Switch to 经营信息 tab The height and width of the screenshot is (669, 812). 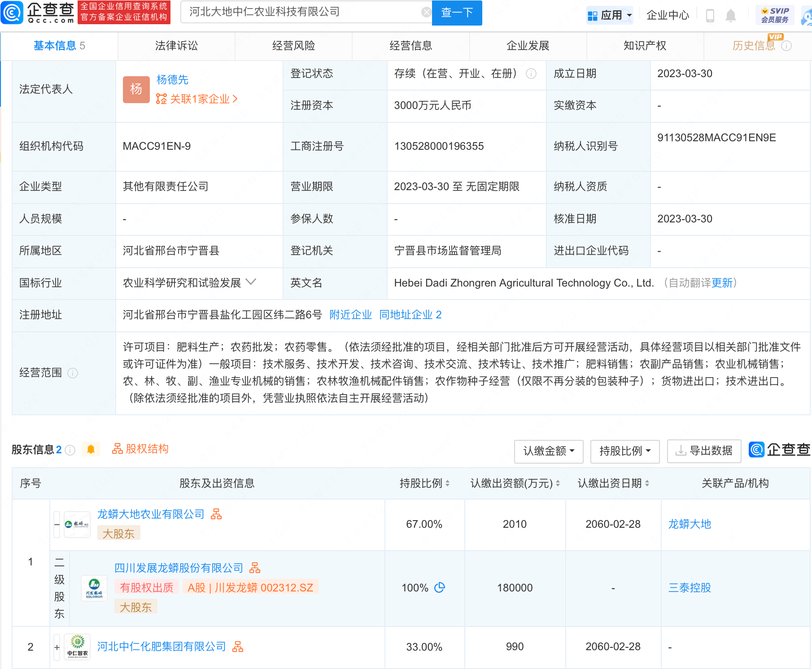[x=410, y=46]
